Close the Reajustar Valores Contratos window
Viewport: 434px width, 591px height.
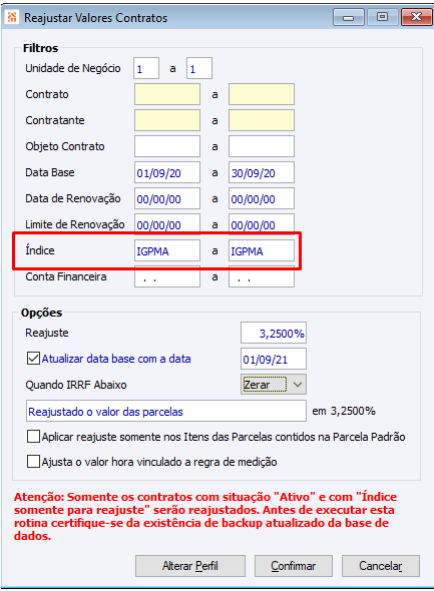click(x=416, y=17)
